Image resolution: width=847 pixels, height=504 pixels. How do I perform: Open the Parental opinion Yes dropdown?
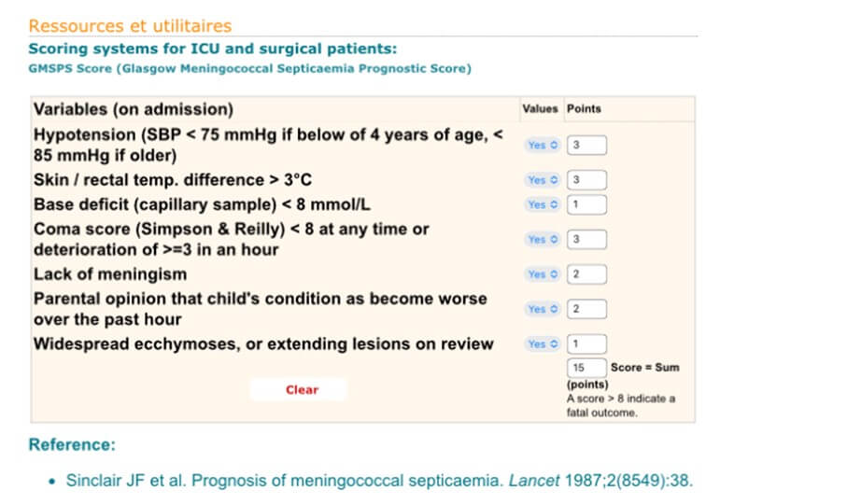[542, 309]
